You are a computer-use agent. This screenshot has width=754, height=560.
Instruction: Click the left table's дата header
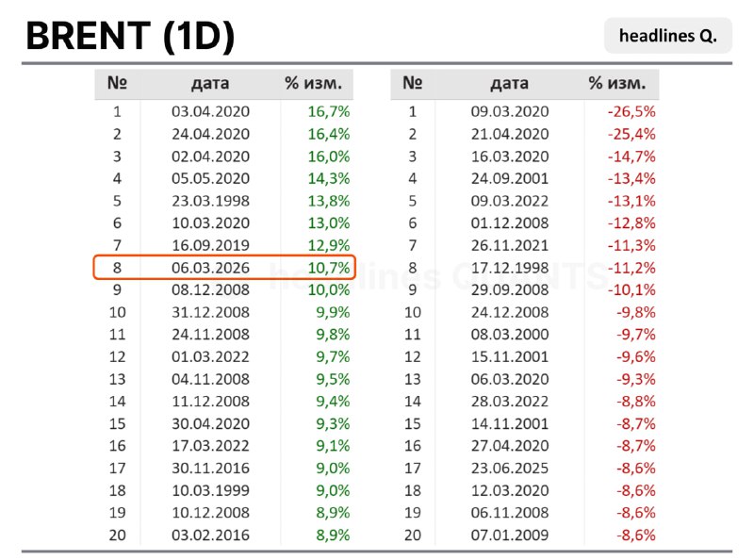pos(210,84)
